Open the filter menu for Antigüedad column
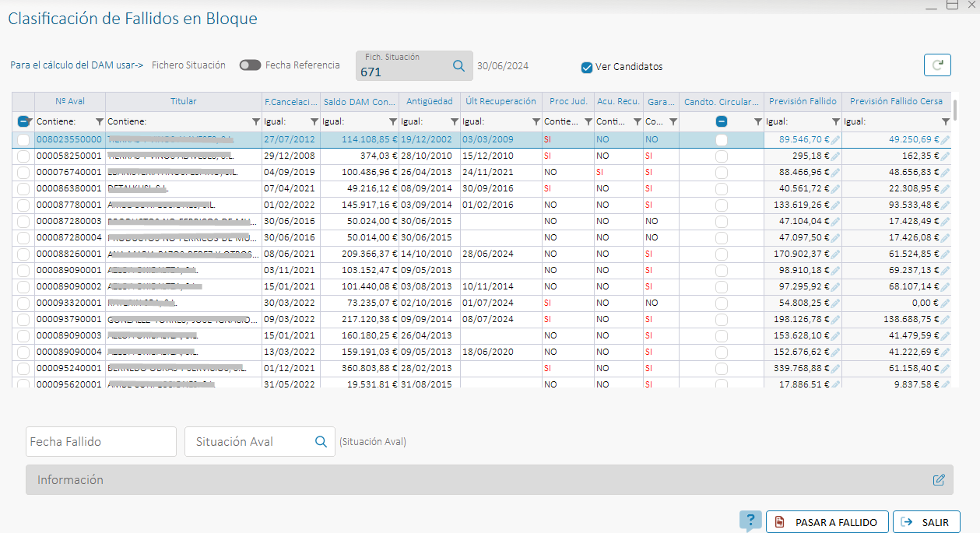Viewport: 980px width, 533px height. tap(455, 122)
